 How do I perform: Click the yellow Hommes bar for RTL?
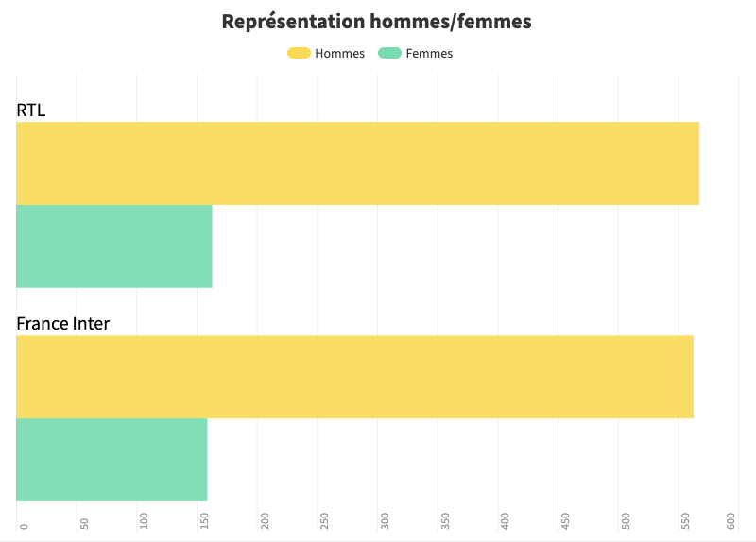tap(357, 163)
